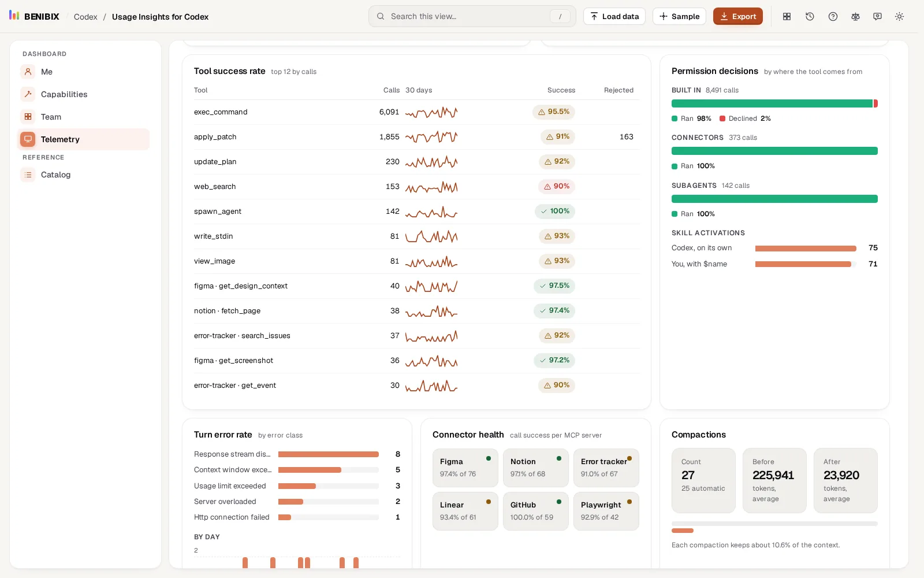This screenshot has width=924, height=578.
Task: Toggle the sun light theme icon
Action: (899, 17)
